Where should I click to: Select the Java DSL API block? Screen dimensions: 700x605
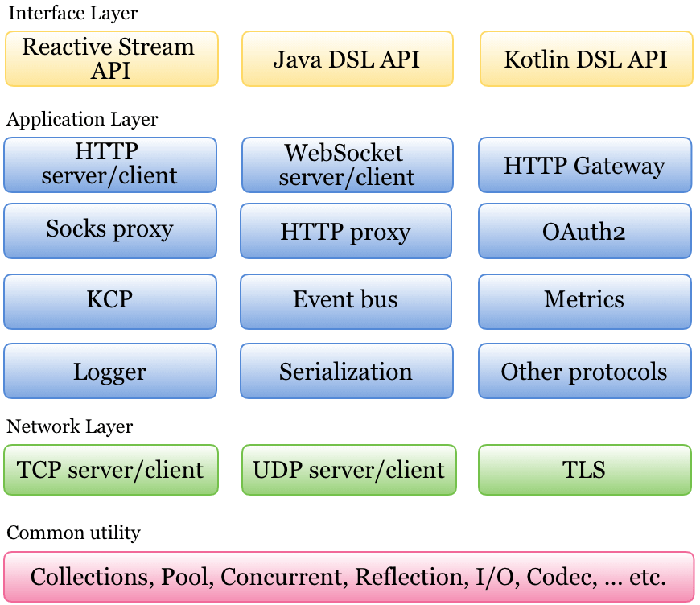pyautogui.click(x=348, y=59)
